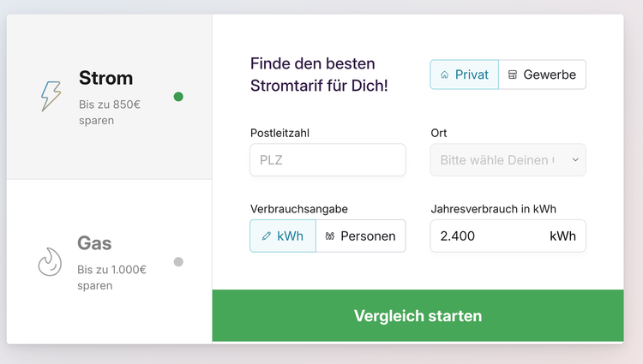Click the green dot next to Strom
Image resolution: width=643 pixels, height=364 pixels.
(178, 97)
